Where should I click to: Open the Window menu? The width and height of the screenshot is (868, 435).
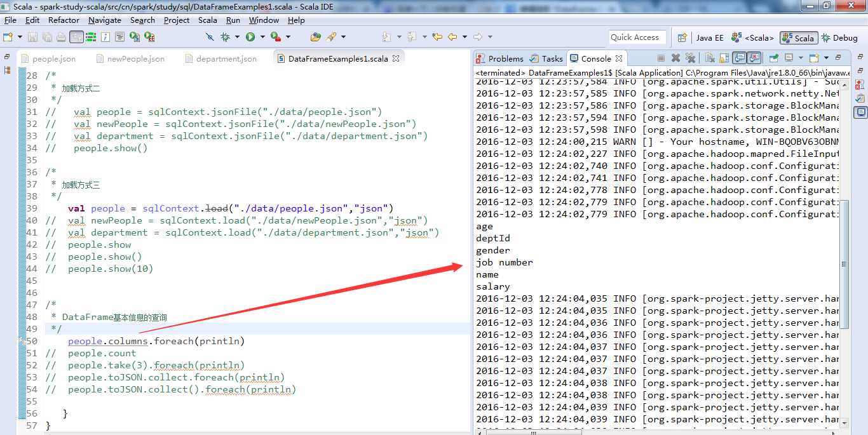[264, 20]
